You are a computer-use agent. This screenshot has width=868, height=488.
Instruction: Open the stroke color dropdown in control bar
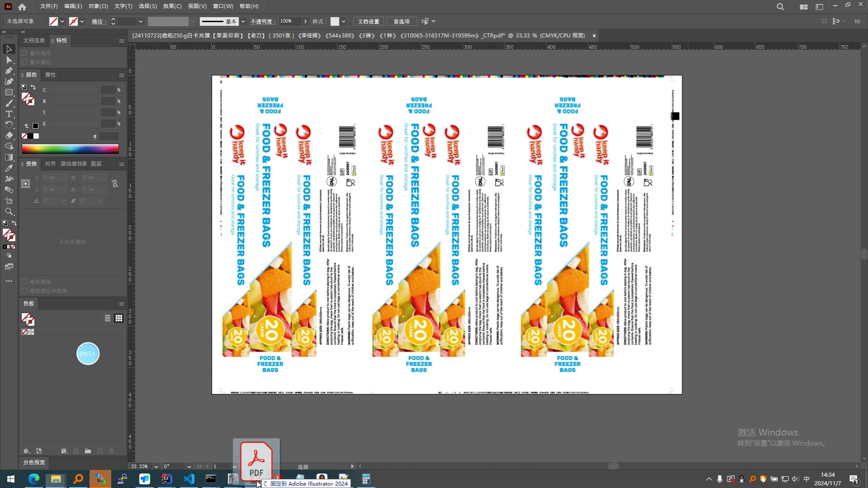point(82,21)
